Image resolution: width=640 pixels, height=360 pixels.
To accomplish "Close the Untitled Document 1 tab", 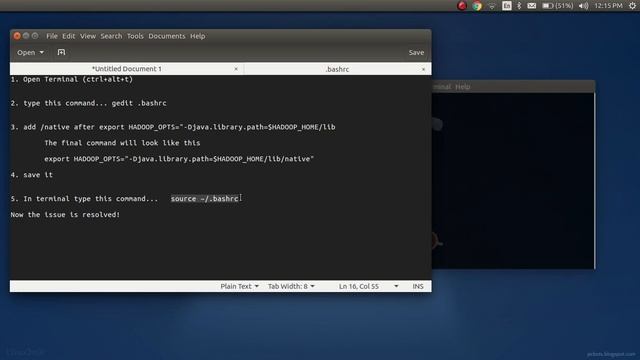I will coord(236,69).
